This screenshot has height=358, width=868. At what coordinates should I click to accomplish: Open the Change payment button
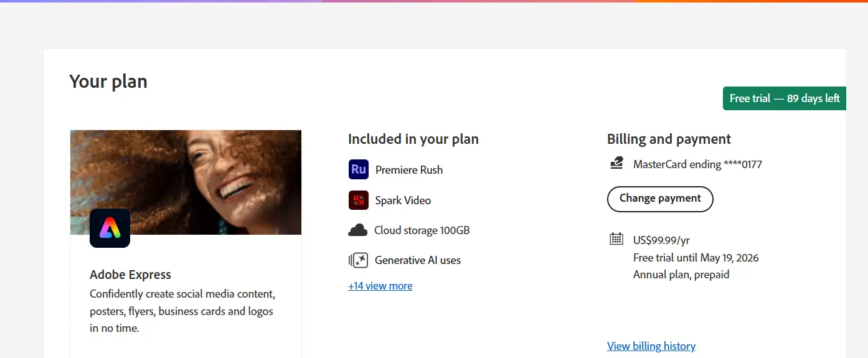(x=660, y=199)
